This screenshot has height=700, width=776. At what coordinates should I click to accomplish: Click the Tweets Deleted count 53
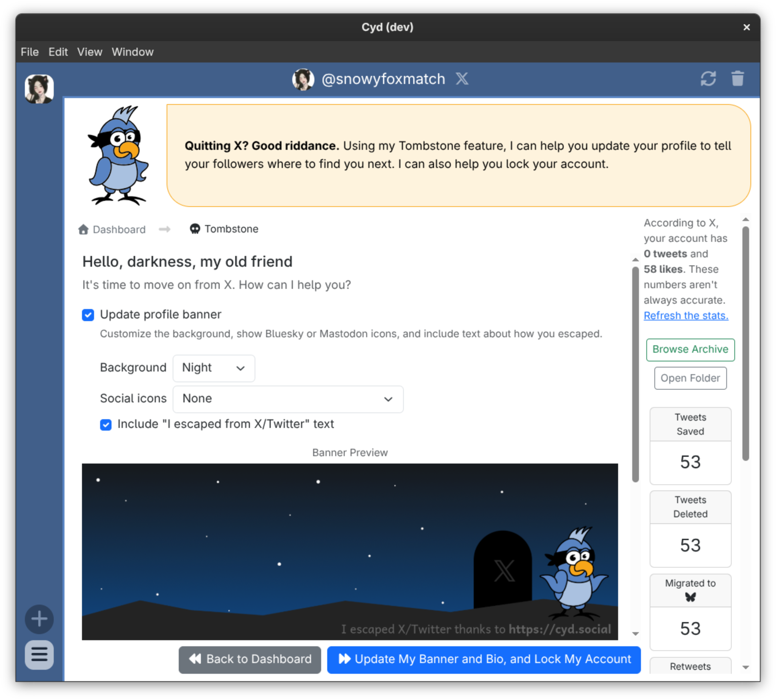pyautogui.click(x=690, y=545)
